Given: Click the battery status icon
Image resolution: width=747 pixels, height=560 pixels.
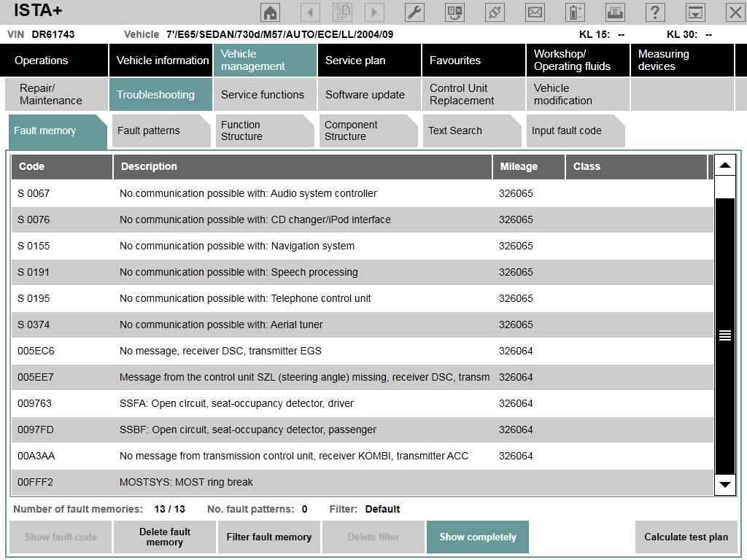Looking at the screenshot, I should pyautogui.click(x=575, y=12).
